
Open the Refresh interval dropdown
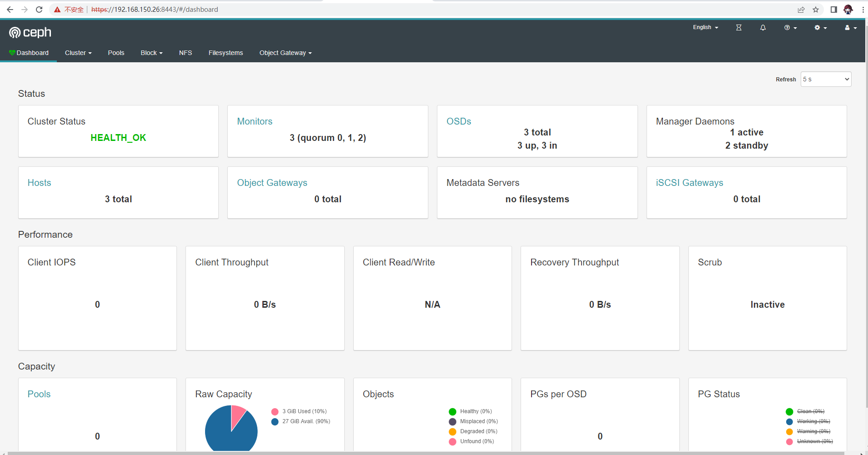pos(826,79)
